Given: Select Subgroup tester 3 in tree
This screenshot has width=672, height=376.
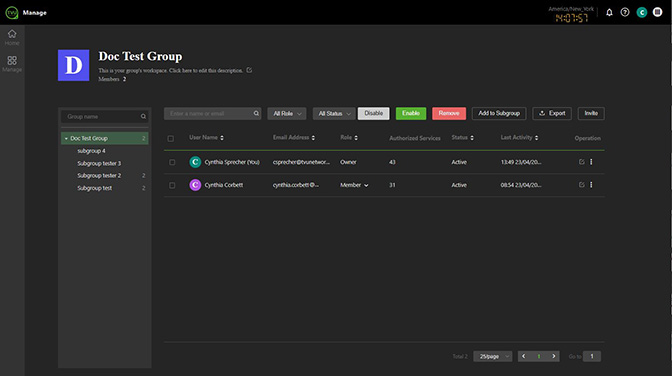Looking at the screenshot, I should point(99,163).
